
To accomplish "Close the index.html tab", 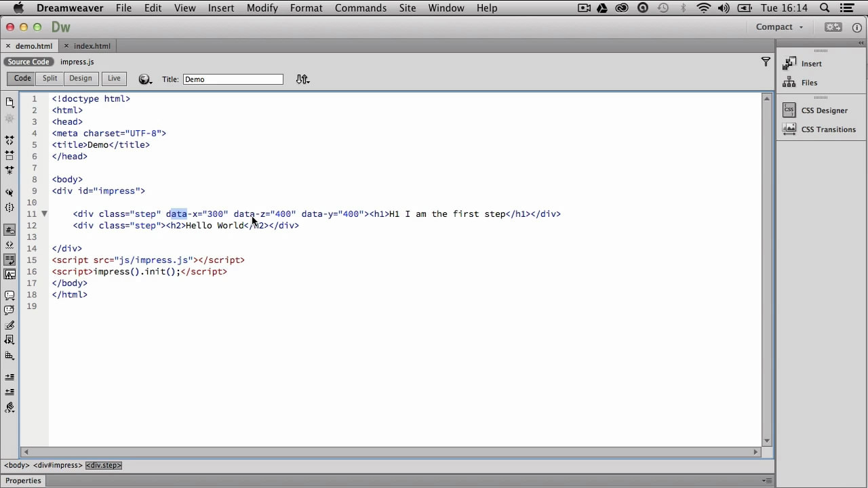I will tap(66, 46).
